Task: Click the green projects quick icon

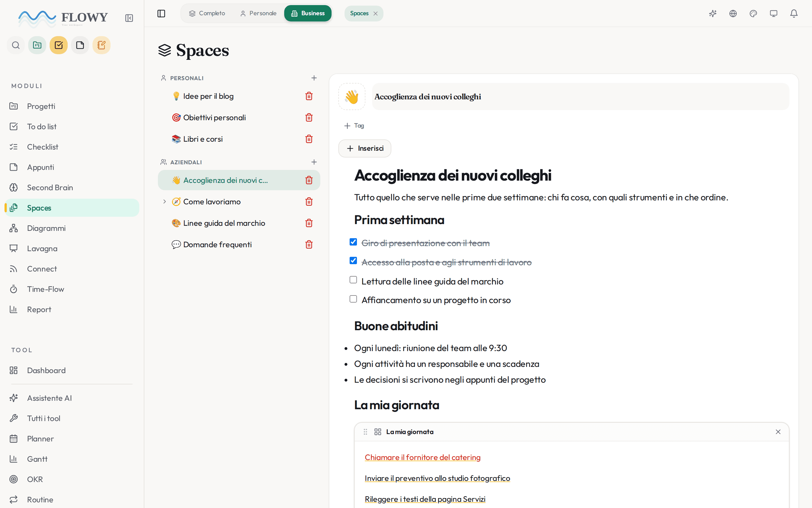Action: (37, 45)
